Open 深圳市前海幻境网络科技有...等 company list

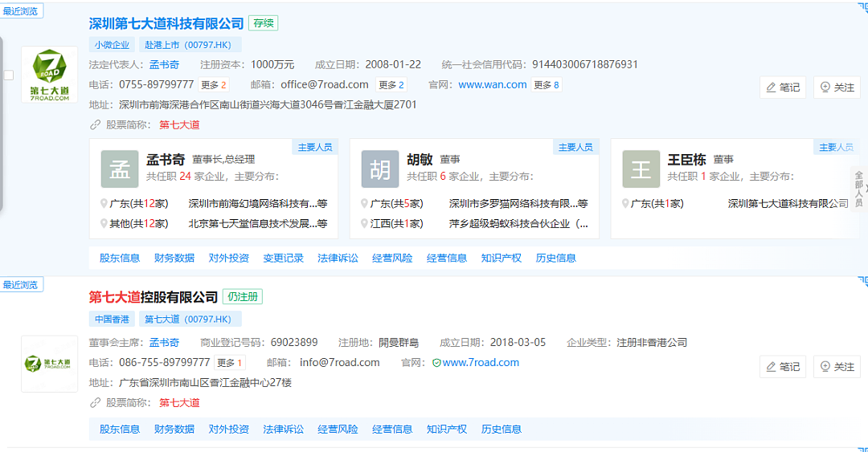coord(258,204)
